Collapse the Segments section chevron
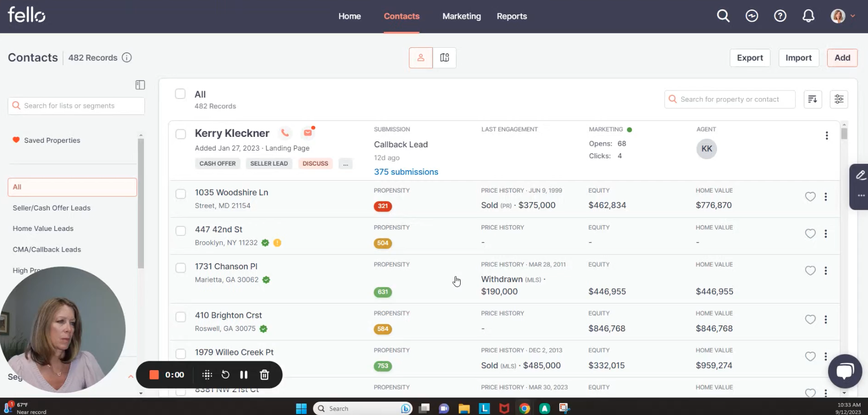 click(131, 377)
